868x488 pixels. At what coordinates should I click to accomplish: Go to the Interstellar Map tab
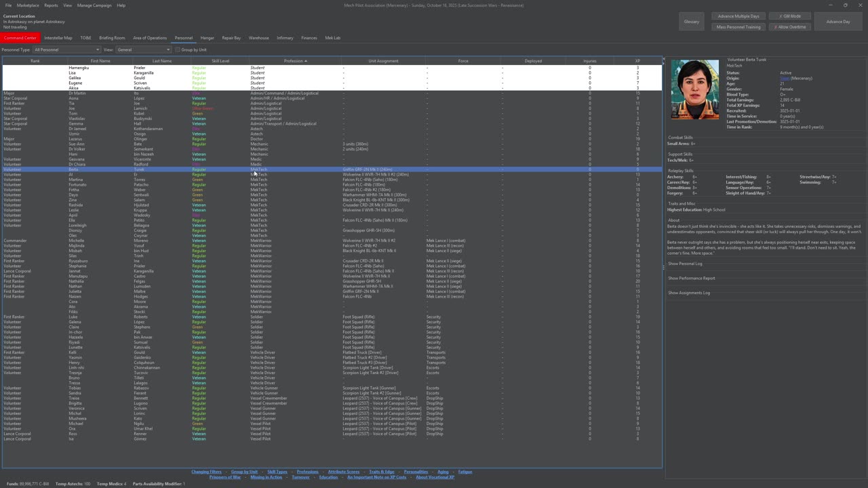(x=58, y=38)
